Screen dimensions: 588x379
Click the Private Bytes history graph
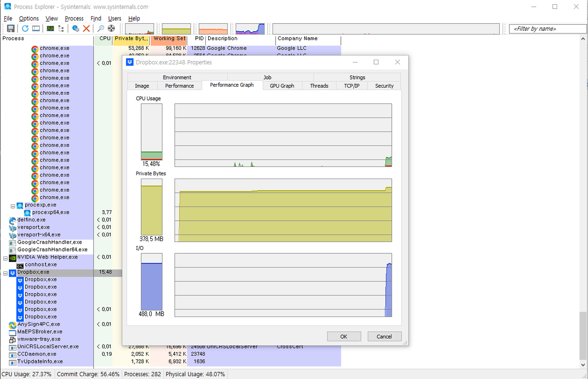tap(283, 210)
